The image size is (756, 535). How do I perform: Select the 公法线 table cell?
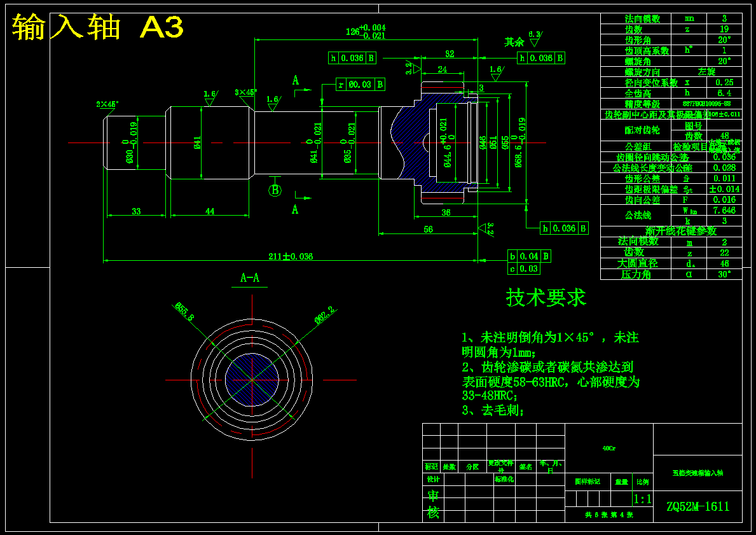(638, 215)
